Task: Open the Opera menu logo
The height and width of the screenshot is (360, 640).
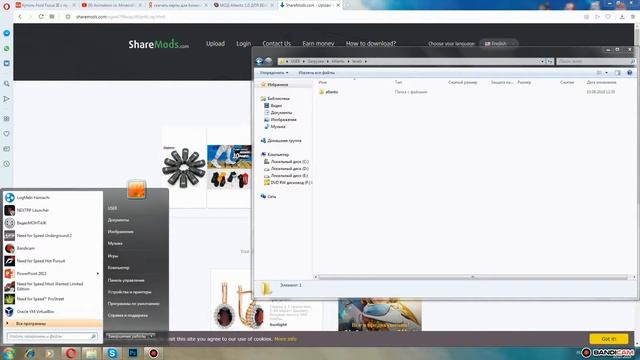Action: coord(6,6)
